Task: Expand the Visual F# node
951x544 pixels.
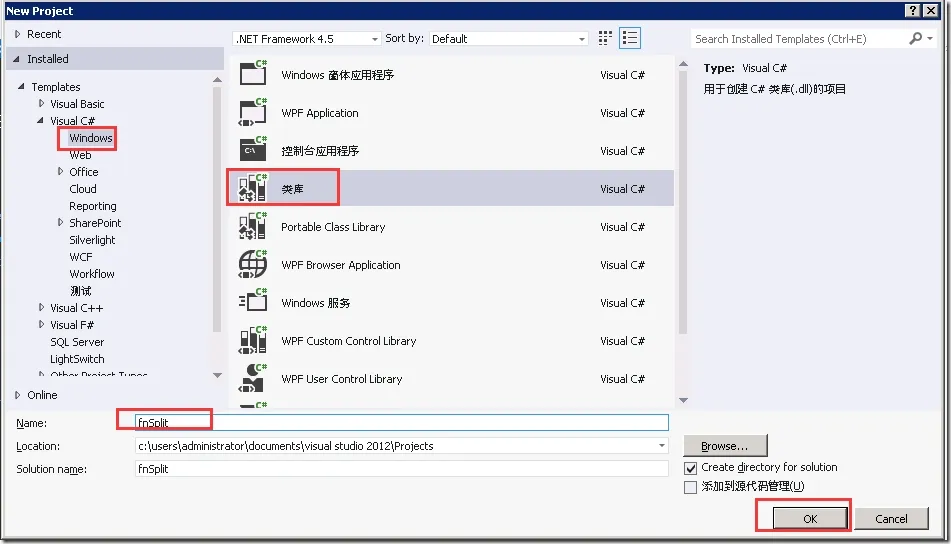Action: (41, 324)
